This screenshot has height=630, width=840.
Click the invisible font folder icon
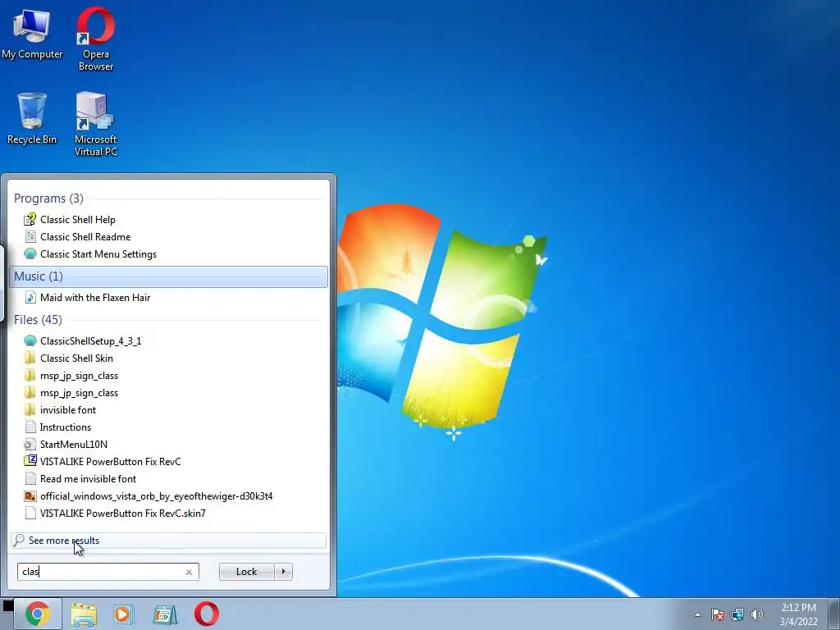point(30,410)
